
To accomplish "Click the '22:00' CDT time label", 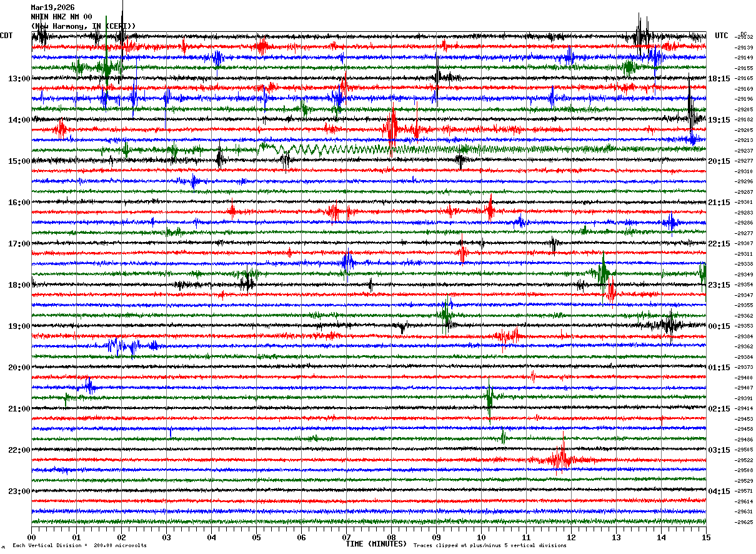I will [x=19, y=450].
